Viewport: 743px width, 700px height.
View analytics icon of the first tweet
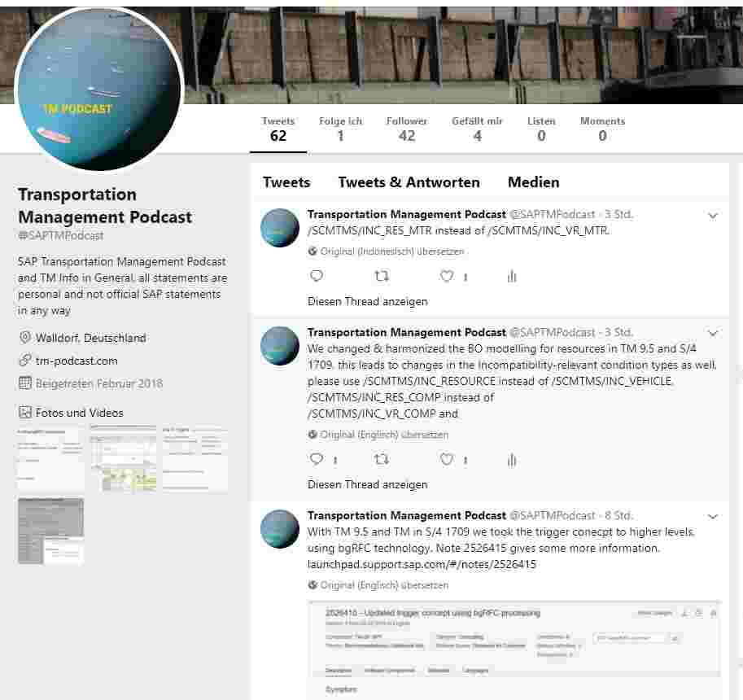click(x=512, y=277)
